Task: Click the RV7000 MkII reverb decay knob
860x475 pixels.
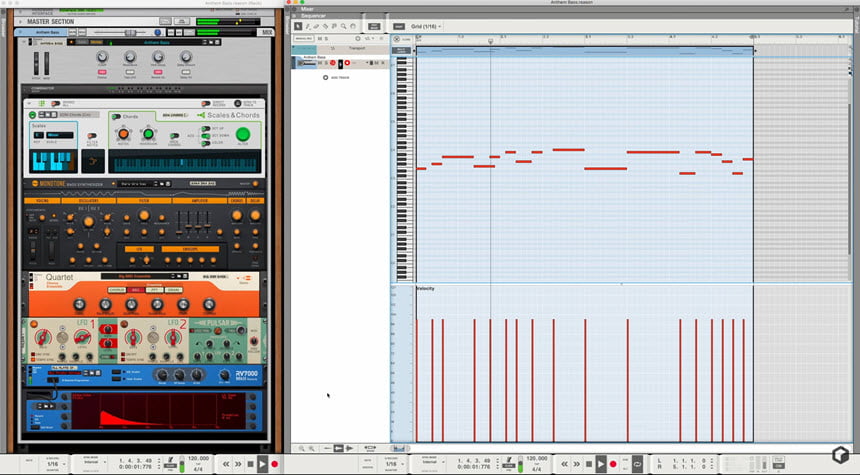Action: point(162,375)
